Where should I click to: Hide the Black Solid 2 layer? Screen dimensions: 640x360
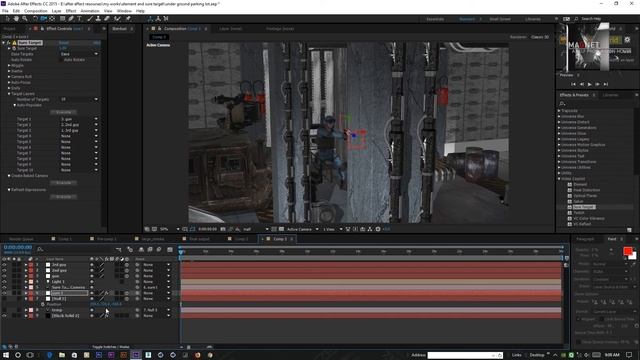(4, 316)
